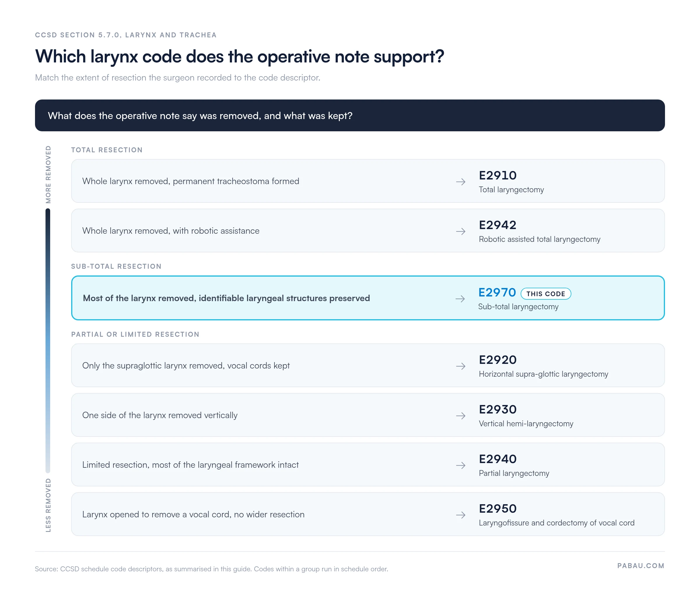Image resolution: width=700 pixels, height=604 pixels.
Task: Select the highlighted code E2970
Action: pos(497,292)
